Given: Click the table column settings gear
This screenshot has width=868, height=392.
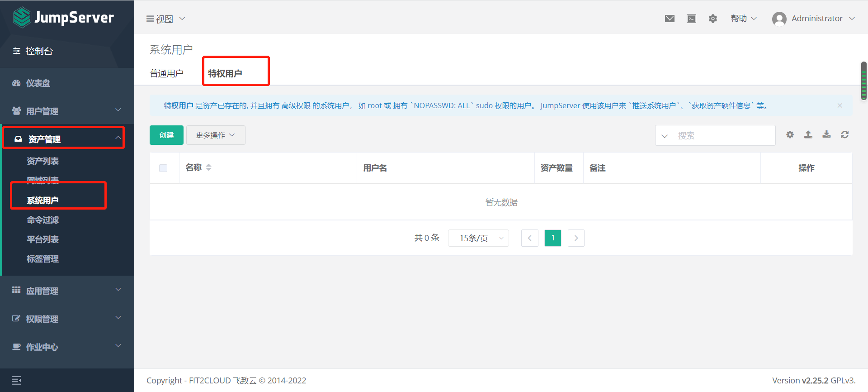Looking at the screenshot, I should (x=790, y=134).
